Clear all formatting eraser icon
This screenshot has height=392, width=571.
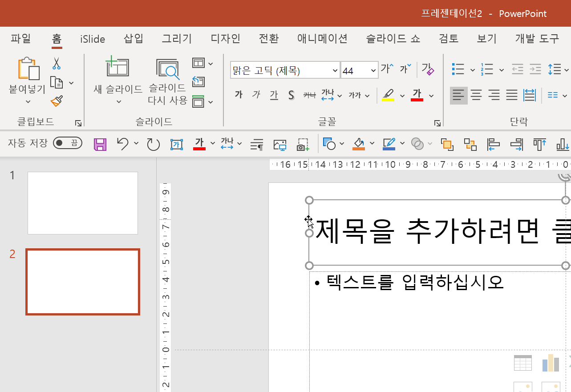coord(428,69)
